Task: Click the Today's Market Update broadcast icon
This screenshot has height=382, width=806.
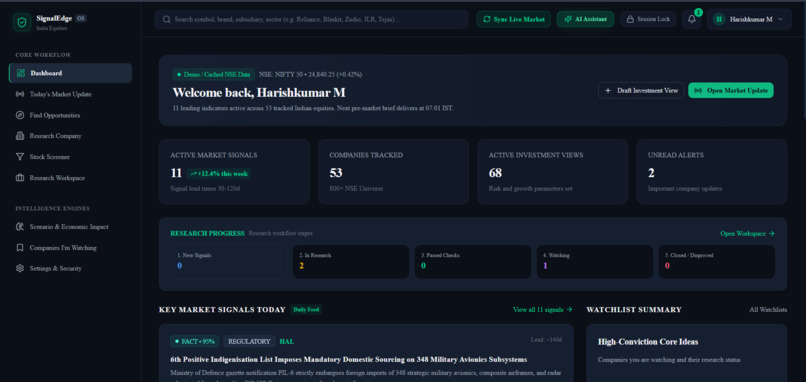Action: point(20,94)
